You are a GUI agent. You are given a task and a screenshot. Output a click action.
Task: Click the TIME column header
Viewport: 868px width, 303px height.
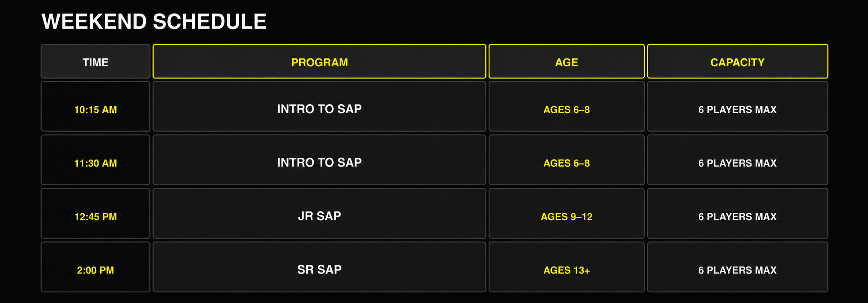(x=95, y=61)
